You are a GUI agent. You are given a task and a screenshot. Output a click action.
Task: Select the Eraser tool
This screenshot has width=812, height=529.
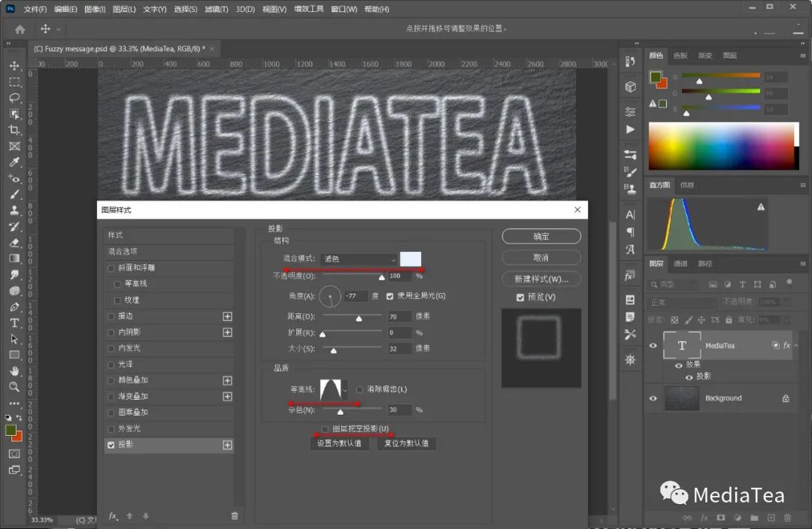[x=14, y=242]
